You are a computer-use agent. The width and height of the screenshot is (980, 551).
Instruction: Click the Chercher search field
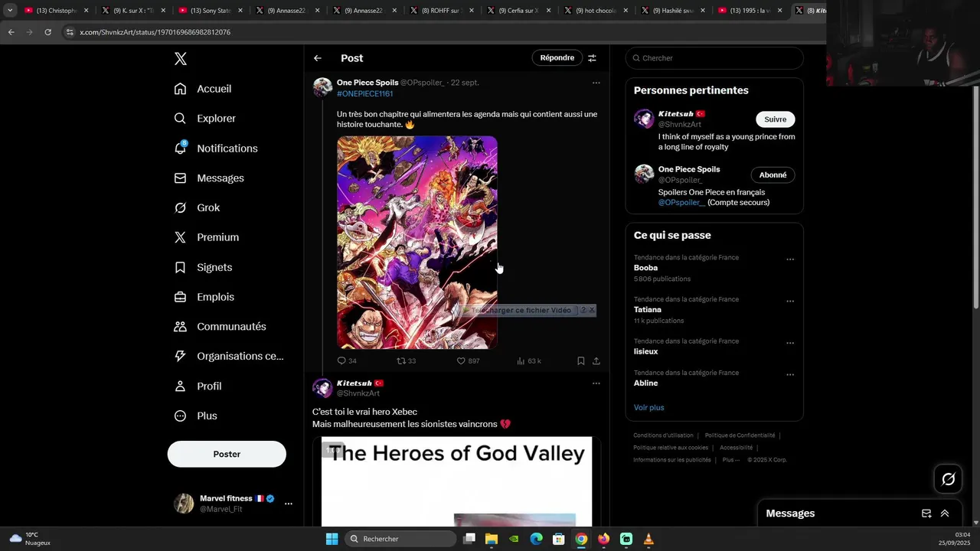point(714,58)
